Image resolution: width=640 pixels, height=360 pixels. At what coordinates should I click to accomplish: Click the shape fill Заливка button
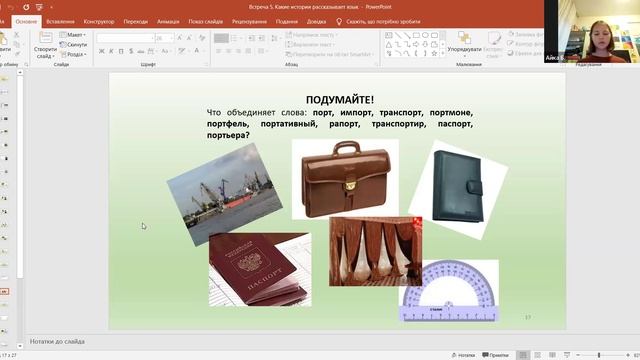pos(526,34)
